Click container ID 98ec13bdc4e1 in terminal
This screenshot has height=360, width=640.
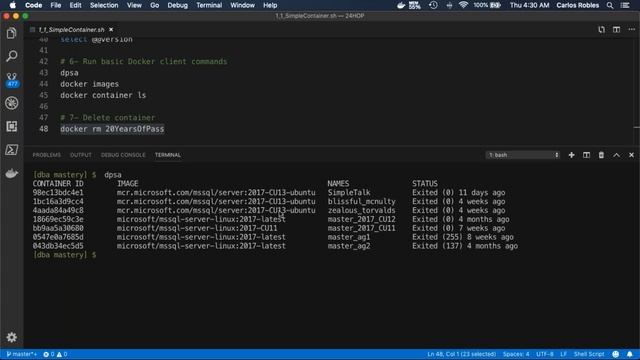pyautogui.click(x=58, y=193)
